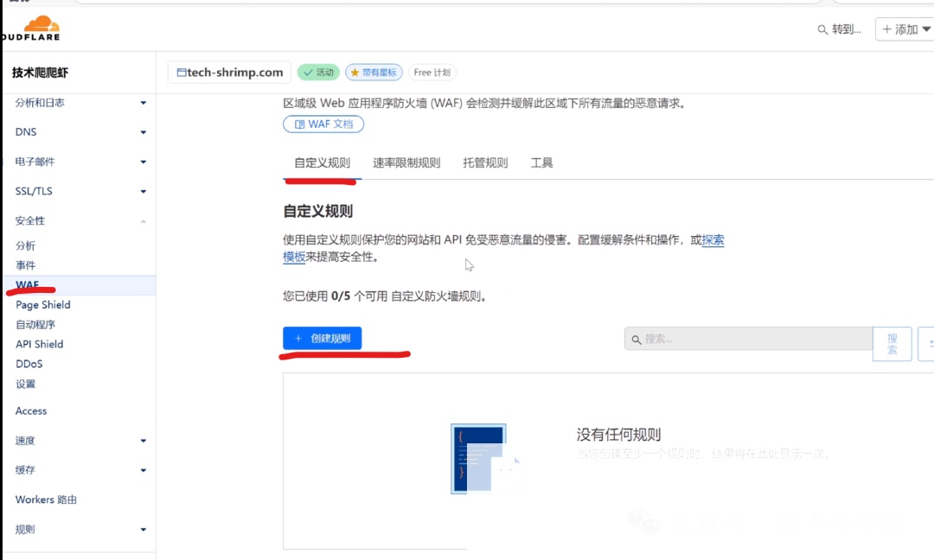
Task: Switch to the 工具 tab
Action: [x=542, y=162]
